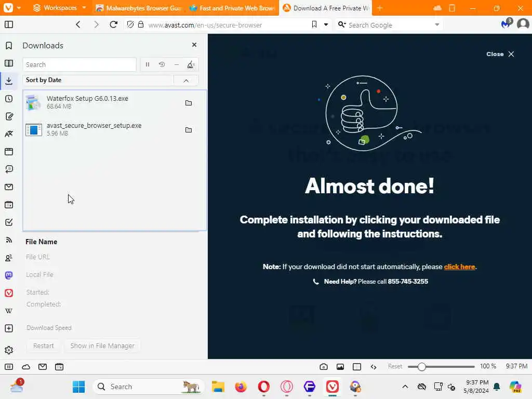Toggle tab tiling in status bar
Image resolution: width=532 pixels, height=399 pixels.
tap(357, 367)
